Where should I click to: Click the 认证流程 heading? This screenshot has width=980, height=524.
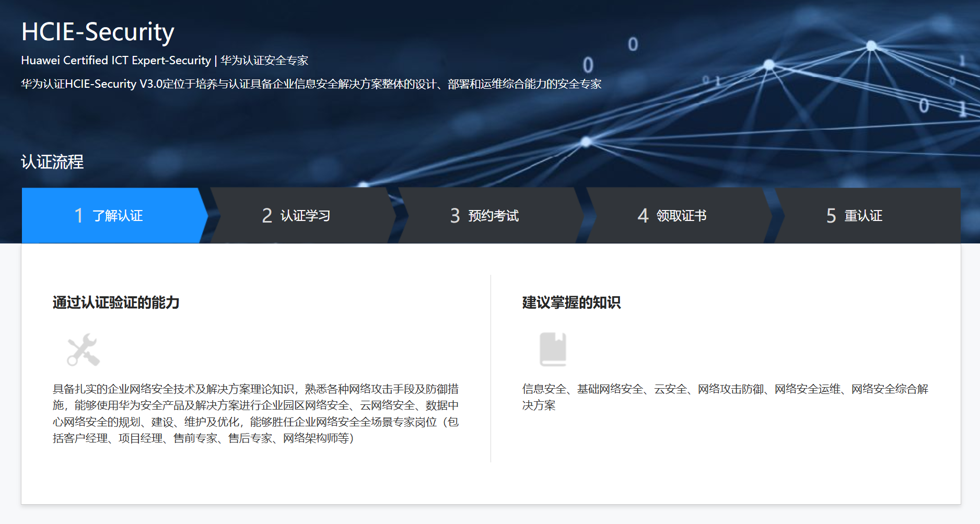pyautogui.click(x=52, y=162)
